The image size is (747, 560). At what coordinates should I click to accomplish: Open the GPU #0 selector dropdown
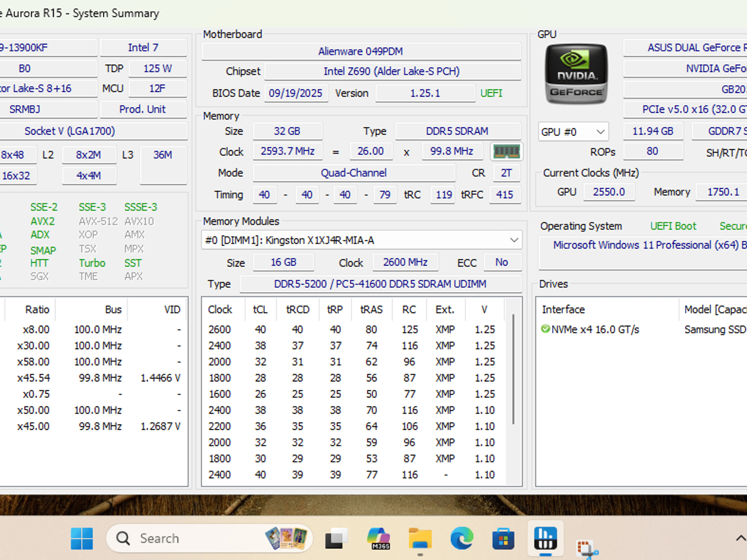pyautogui.click(x=573, y=132)
